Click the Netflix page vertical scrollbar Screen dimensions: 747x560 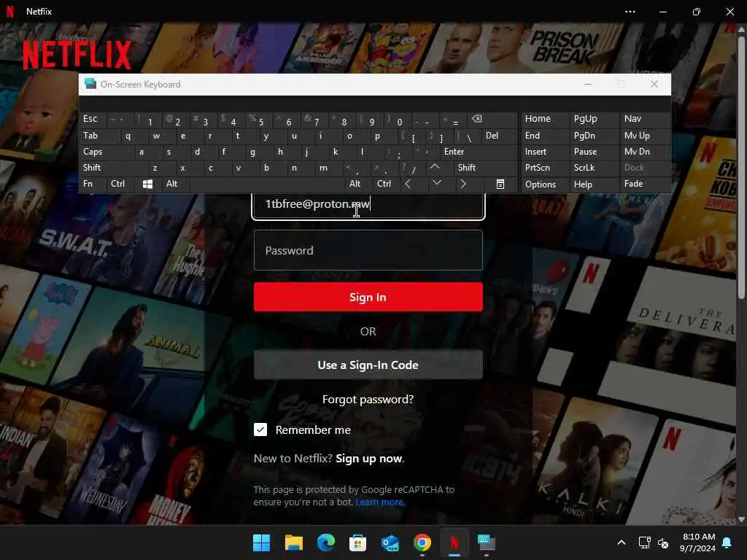741,167
